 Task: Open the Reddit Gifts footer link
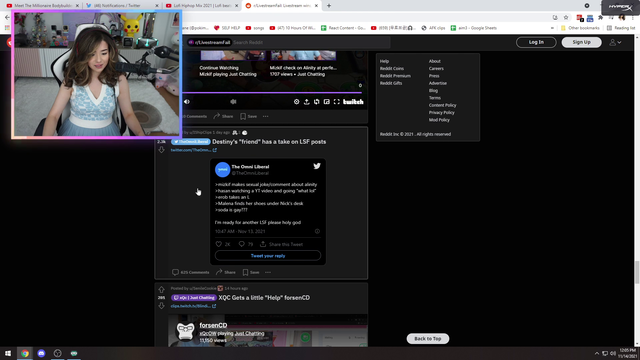click(391, 83)
